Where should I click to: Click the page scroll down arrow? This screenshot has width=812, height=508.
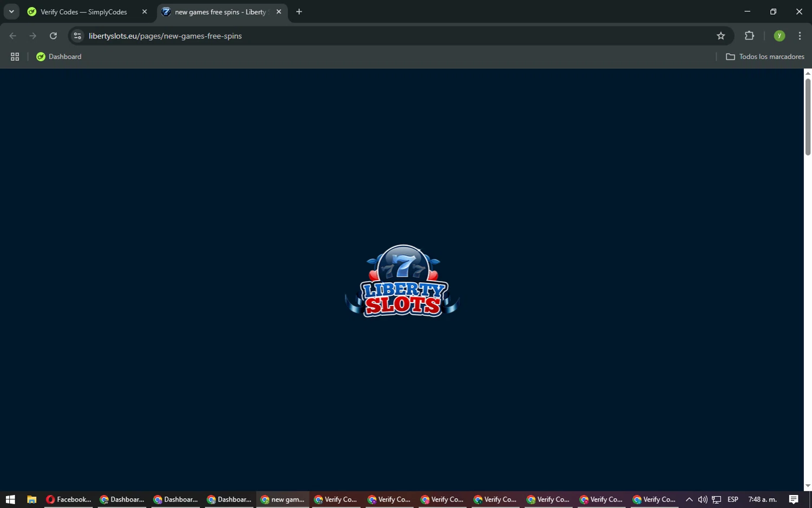click(x=808, y=486)
